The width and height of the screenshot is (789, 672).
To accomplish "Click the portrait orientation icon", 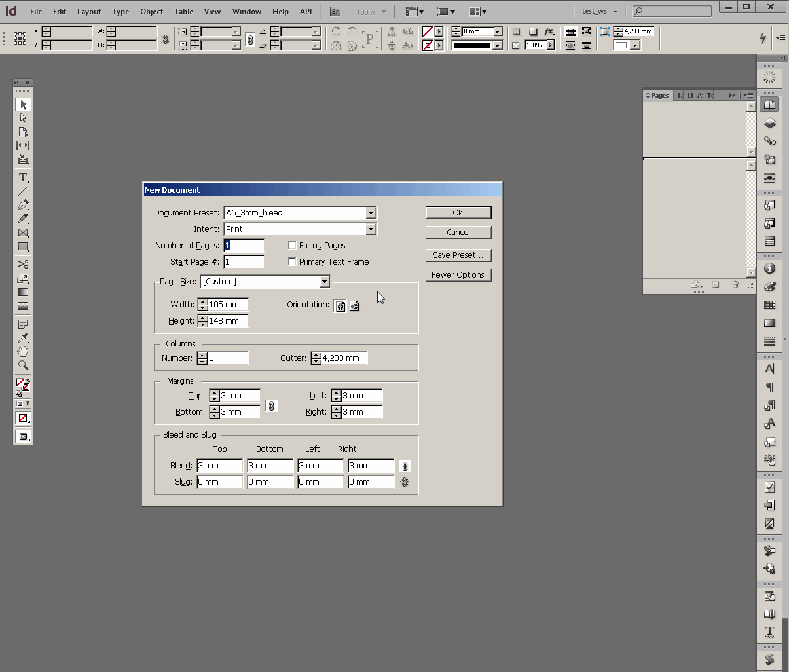I will click(x=340, y=306).
